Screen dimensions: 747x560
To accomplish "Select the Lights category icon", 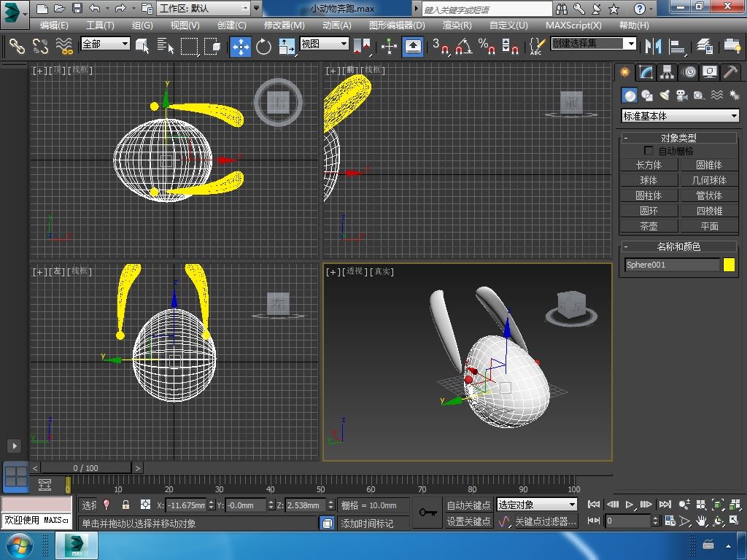I will point(665,96).
